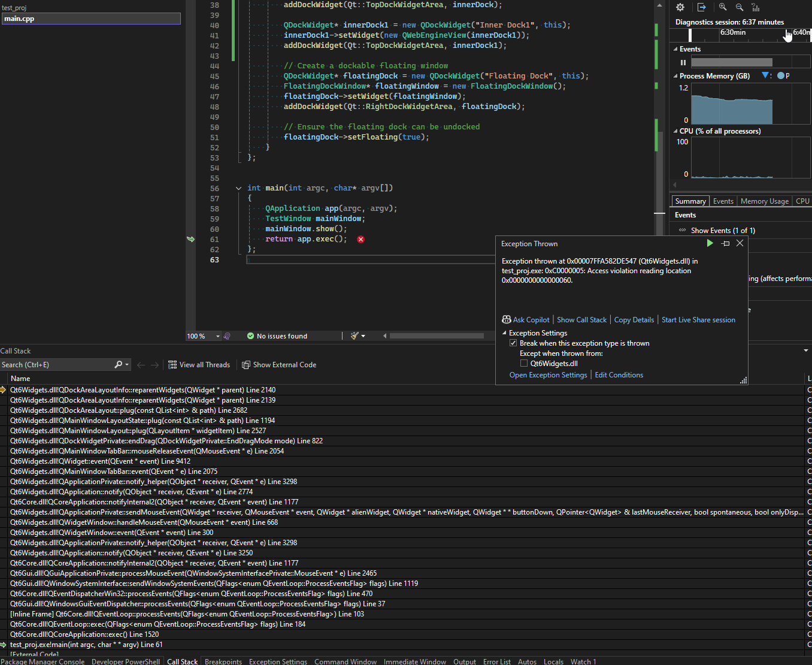Zoom out on the diagnostics timeline
Image resolution: width=812 pixels, height=665 pixels.
[x=740, y=7]
